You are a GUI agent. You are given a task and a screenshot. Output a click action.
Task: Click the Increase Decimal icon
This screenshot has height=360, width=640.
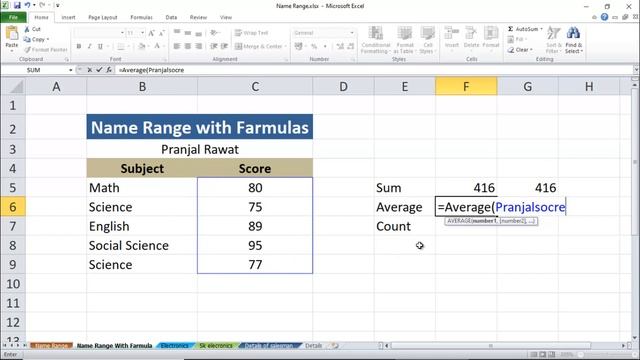coord(340,47)
